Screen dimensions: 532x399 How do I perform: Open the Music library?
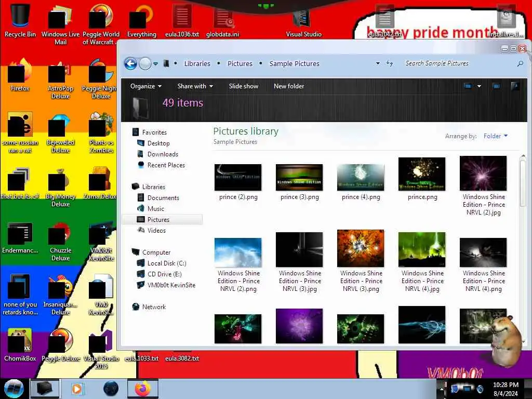[x=151, y=209]
